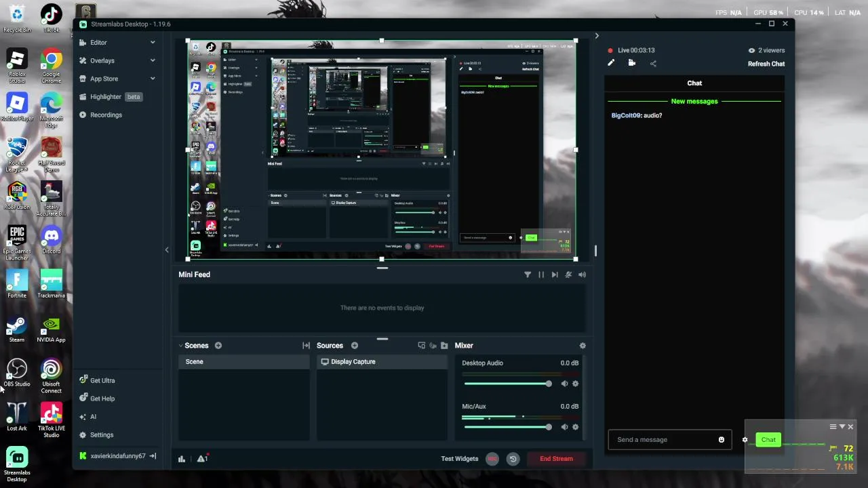
Task: Click the End Stream button
Action: [x=556, y=459]
